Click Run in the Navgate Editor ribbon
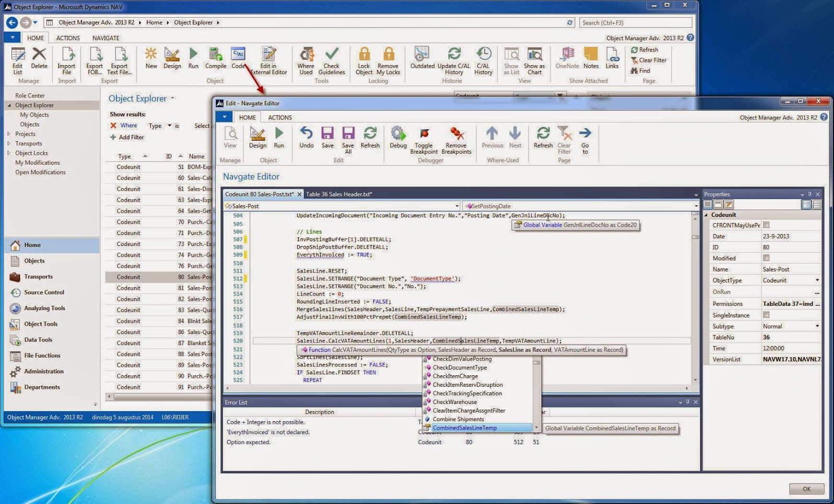This screenshot has height=504, width=834. tap(279, 138)
